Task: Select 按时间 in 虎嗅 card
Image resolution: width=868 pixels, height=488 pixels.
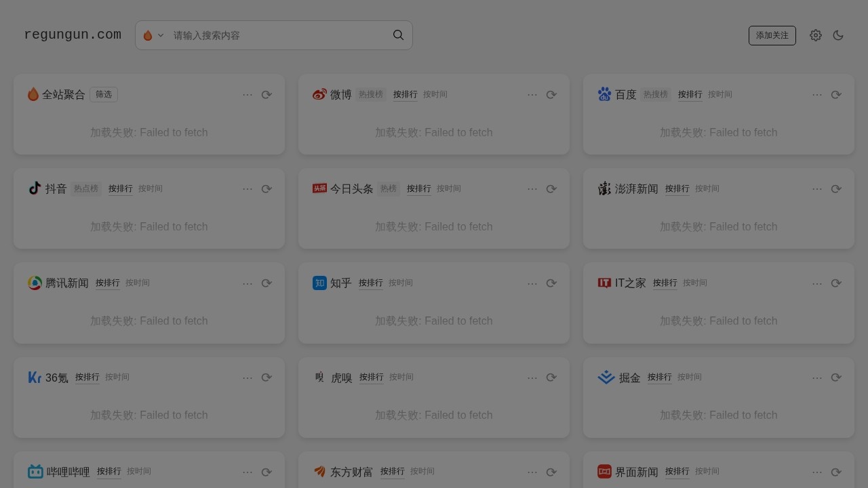Action: point(401,377)
